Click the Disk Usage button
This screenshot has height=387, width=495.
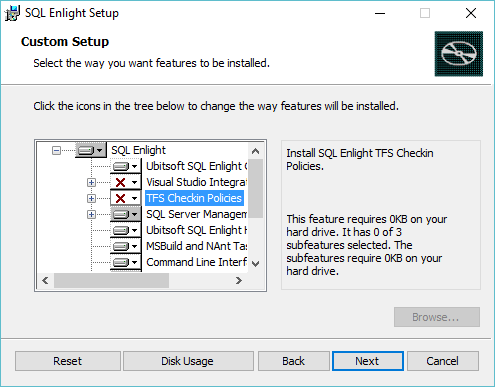(188, 361)
